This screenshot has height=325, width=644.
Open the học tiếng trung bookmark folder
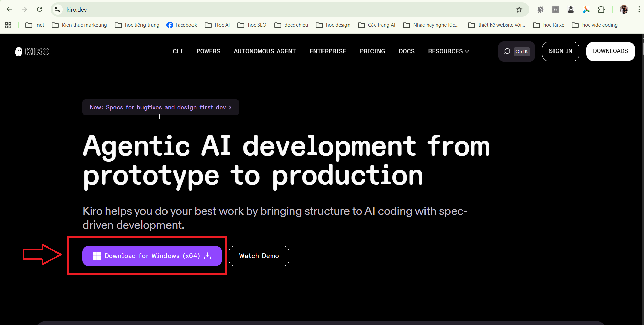[x=137, y=25]
